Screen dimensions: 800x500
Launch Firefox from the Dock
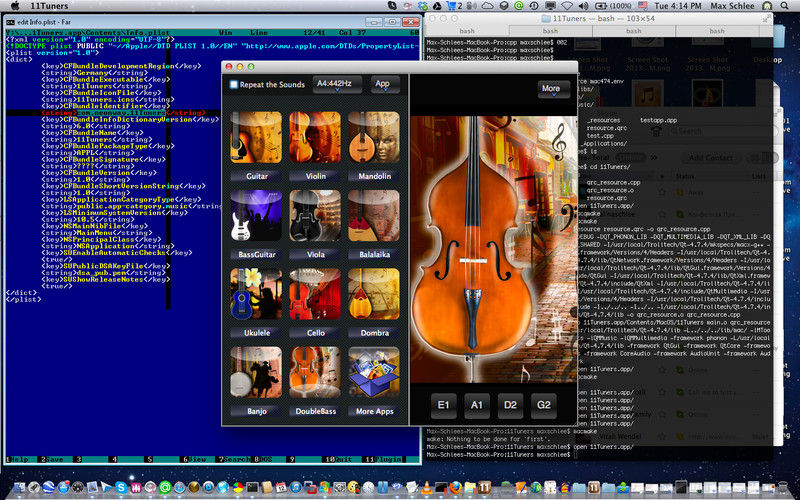tap(456, 487)
